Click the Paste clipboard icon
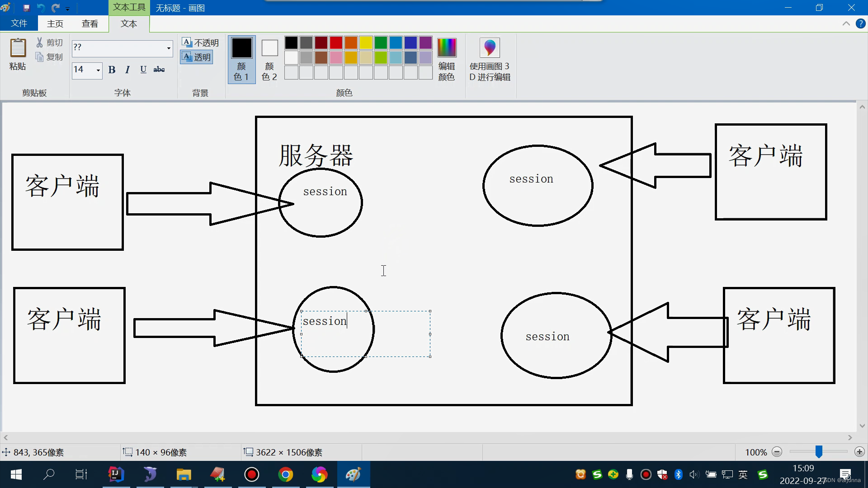This screenshot has height=488, width=868. click(x=18, y=48)
